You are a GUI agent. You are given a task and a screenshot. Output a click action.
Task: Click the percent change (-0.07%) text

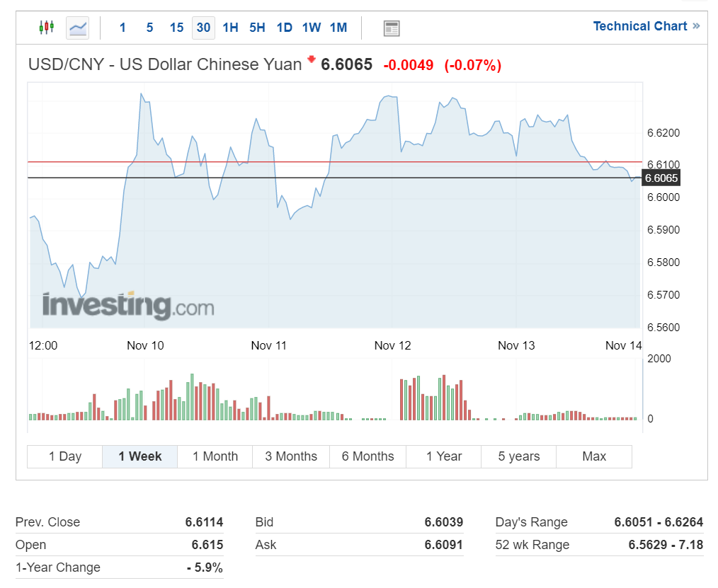[x=472, y=65]
